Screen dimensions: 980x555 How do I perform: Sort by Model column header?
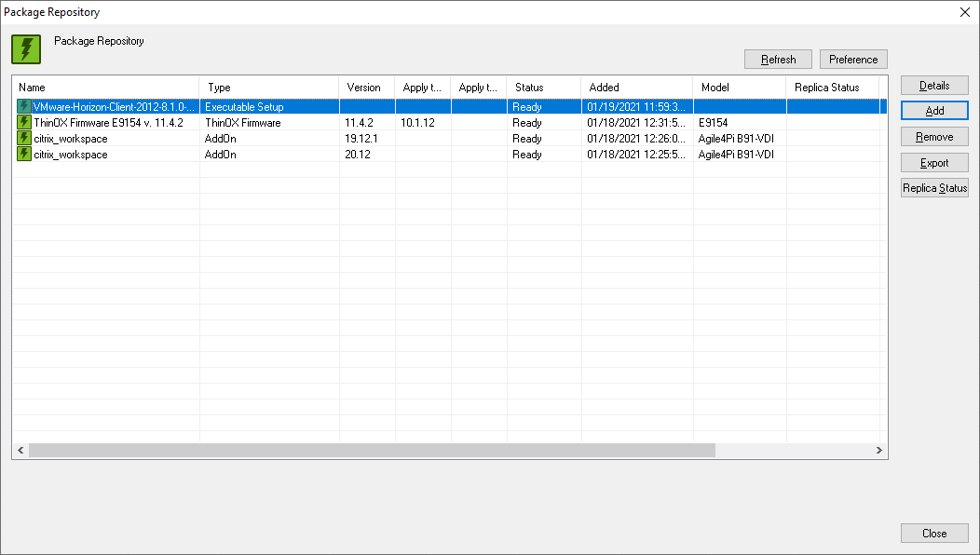(x=740, y=88)
